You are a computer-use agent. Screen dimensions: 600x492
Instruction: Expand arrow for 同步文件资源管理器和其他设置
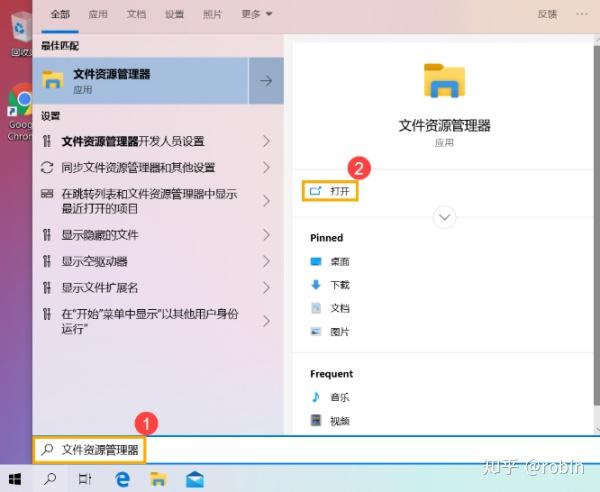click(x=267, y=167)
